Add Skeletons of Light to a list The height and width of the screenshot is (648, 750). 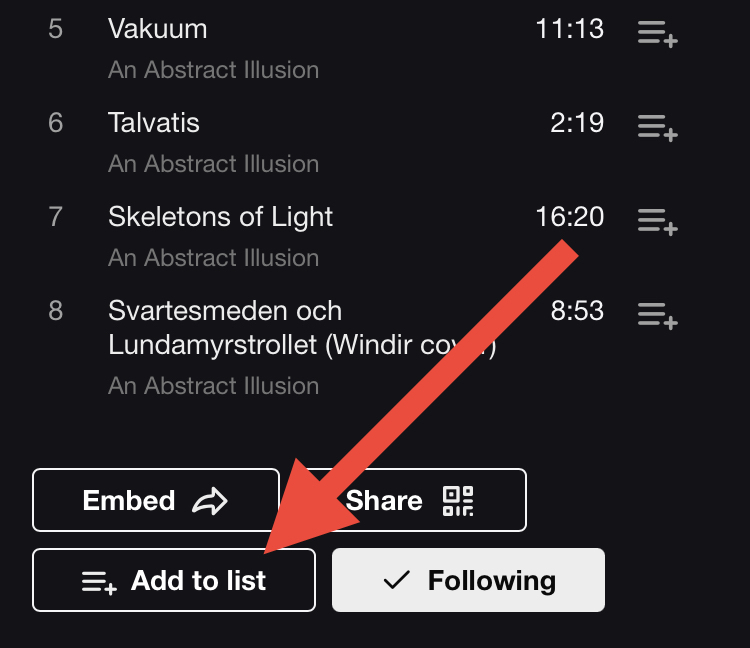point(657,222)
